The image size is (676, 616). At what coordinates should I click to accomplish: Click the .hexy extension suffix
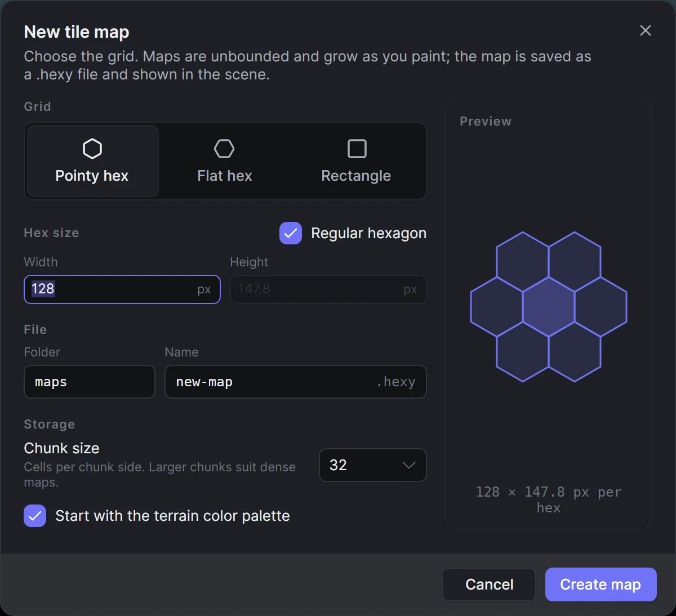[x=396, y=382]
